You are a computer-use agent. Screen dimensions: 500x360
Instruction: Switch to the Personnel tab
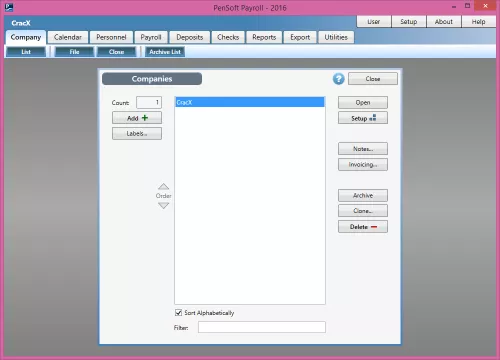(x=111, y=37)
